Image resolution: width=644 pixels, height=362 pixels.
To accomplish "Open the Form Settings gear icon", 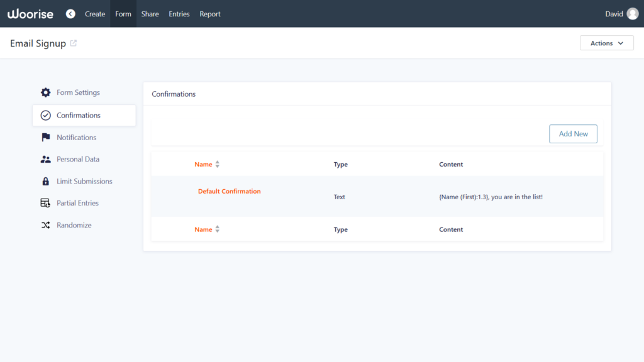I will click(45, 92).
